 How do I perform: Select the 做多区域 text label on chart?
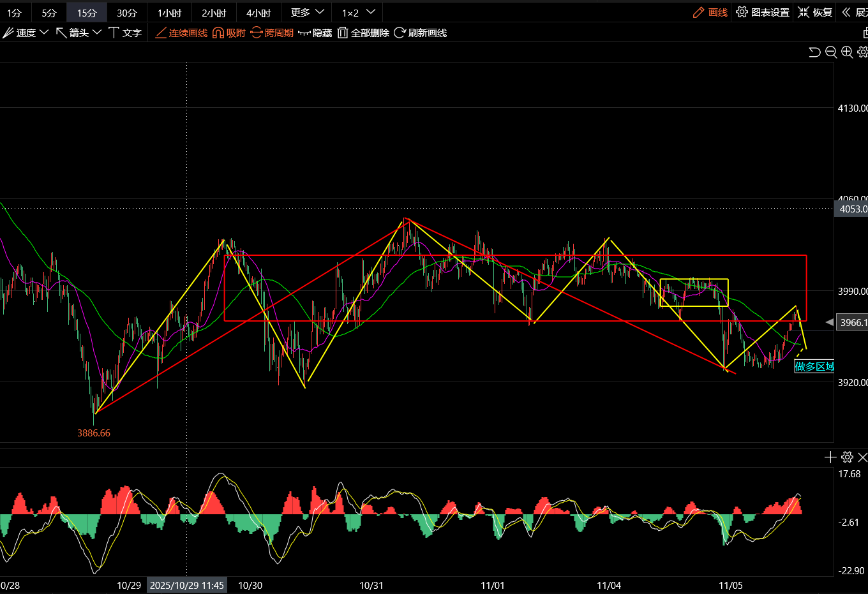(814, 366)
